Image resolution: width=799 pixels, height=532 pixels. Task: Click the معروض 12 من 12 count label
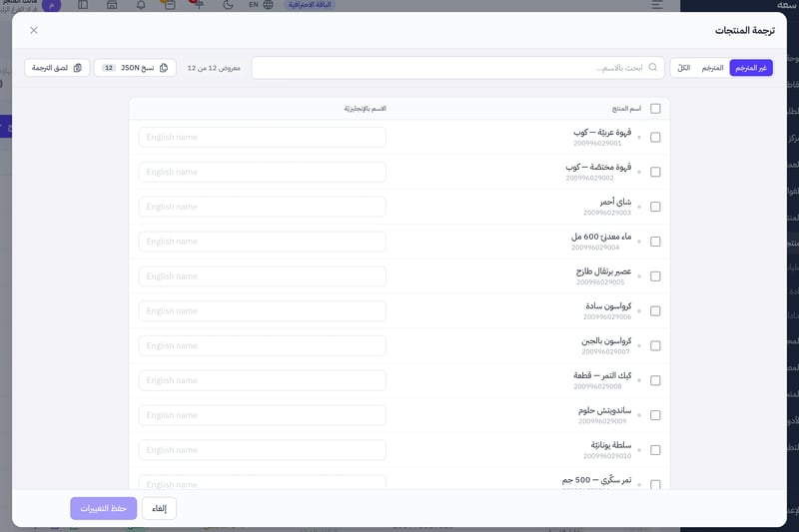pyautogui.click(x=214, y=68)
